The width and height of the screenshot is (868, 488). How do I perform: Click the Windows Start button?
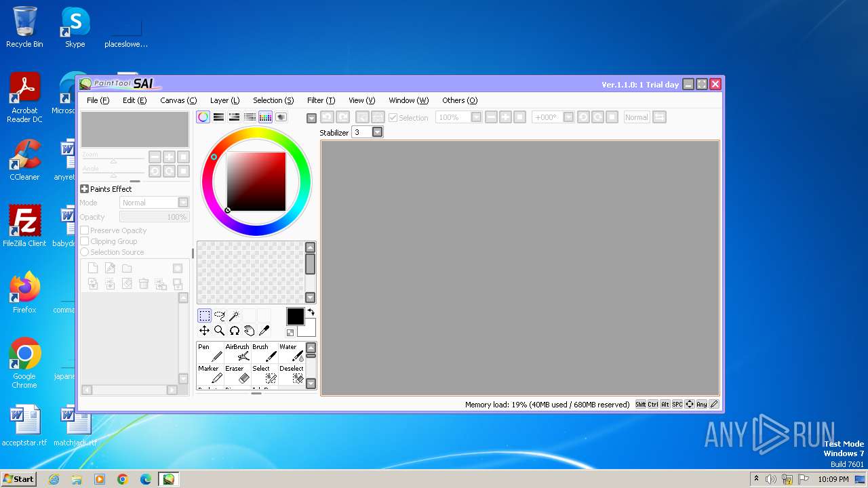(x=19, y=479)
